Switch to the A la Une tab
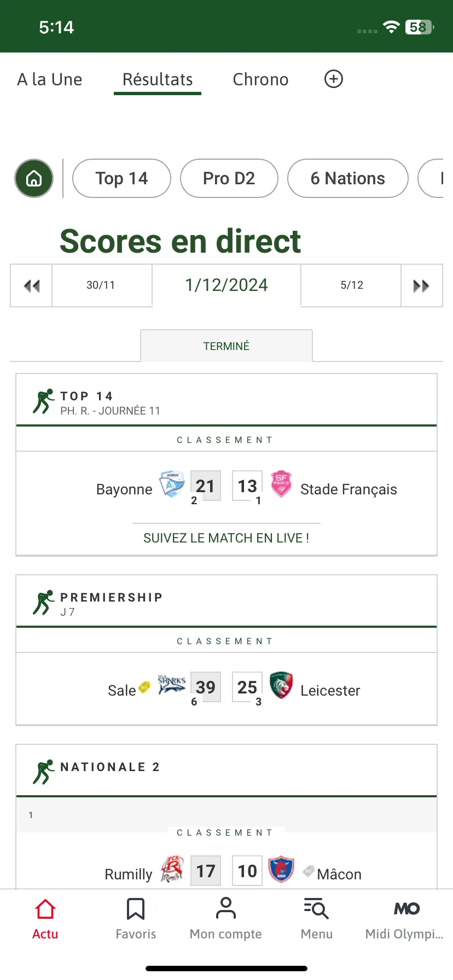This screenshot has height=980, width=453. (x=50, y=79)
